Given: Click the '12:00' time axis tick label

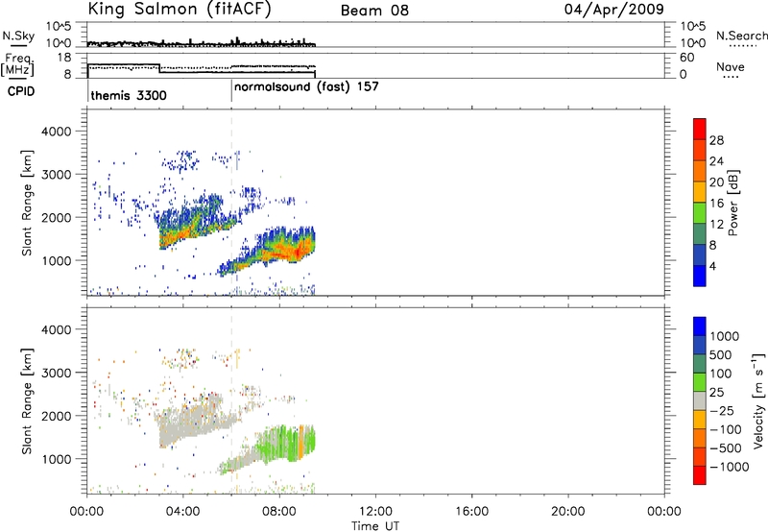Looking at the screenshot, I should coord(375,512).
